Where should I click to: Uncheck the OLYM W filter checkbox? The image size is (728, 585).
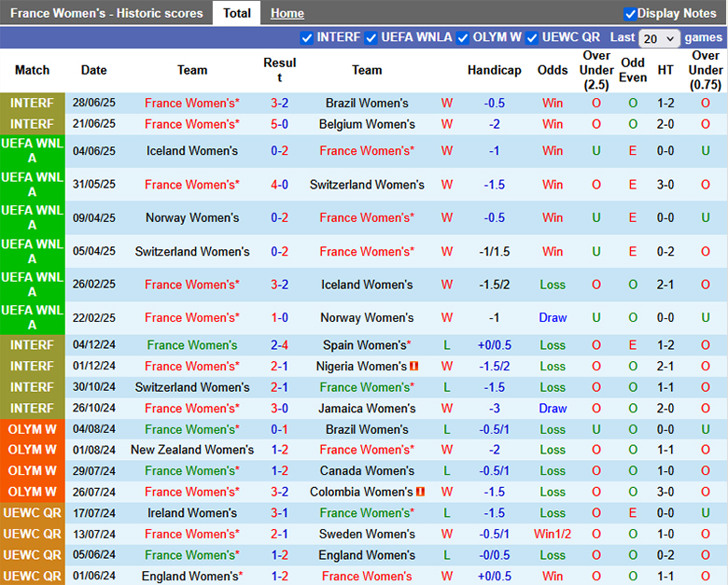click(463, 38)
